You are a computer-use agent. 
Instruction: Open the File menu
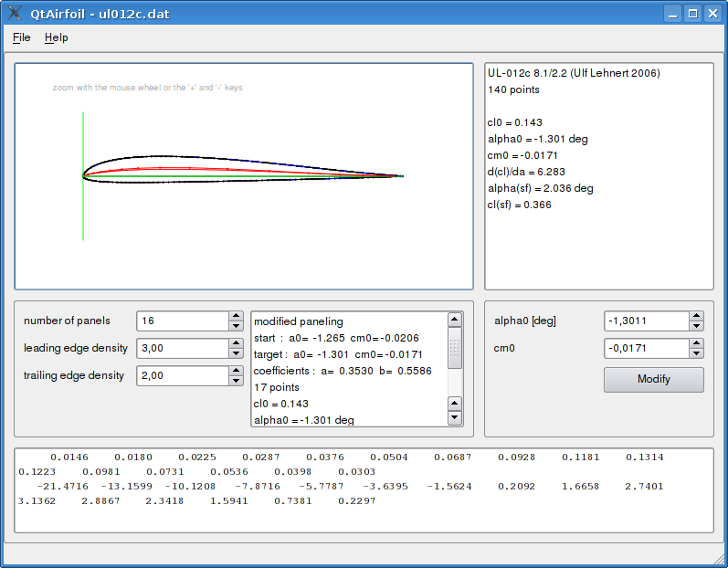coord(21,37)
